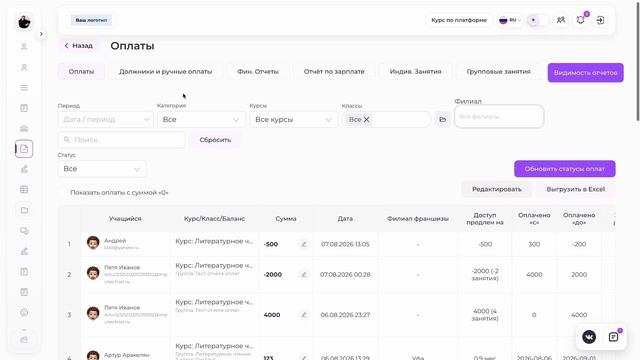The height and width of the screenshot is (360, 640).
Task: Click the edit pencil beside sum -2000
Action: point(303,274)
